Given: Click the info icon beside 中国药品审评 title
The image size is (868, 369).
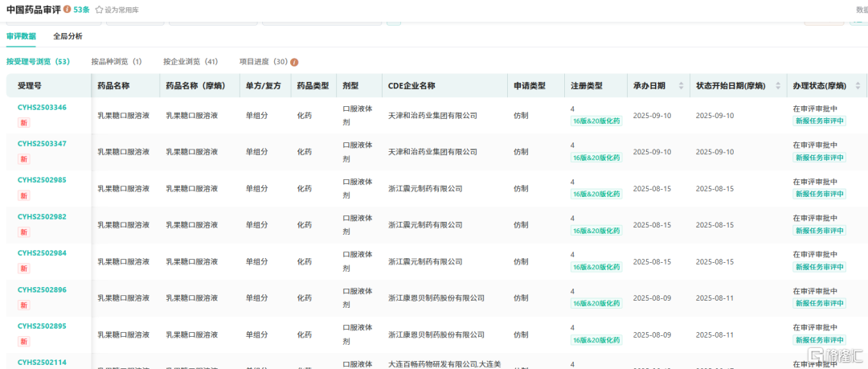Looking at the screenshot, I should pos(67,10).
